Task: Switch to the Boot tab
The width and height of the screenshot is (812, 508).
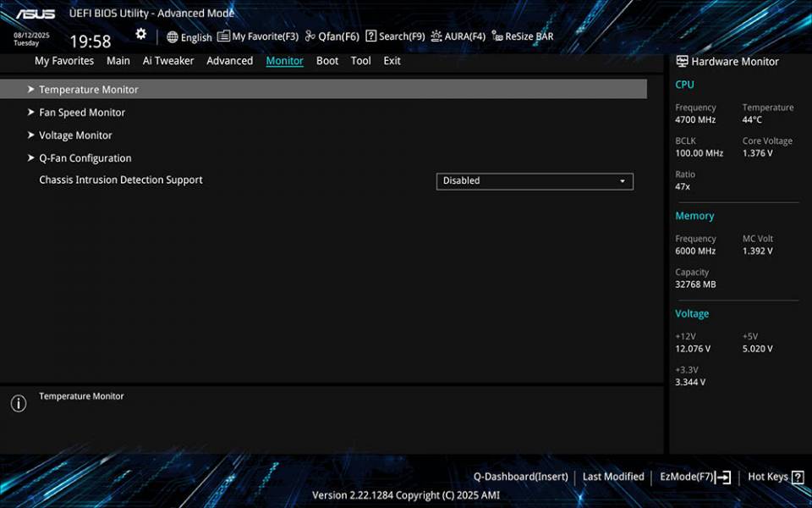Action: pos(327,60)
